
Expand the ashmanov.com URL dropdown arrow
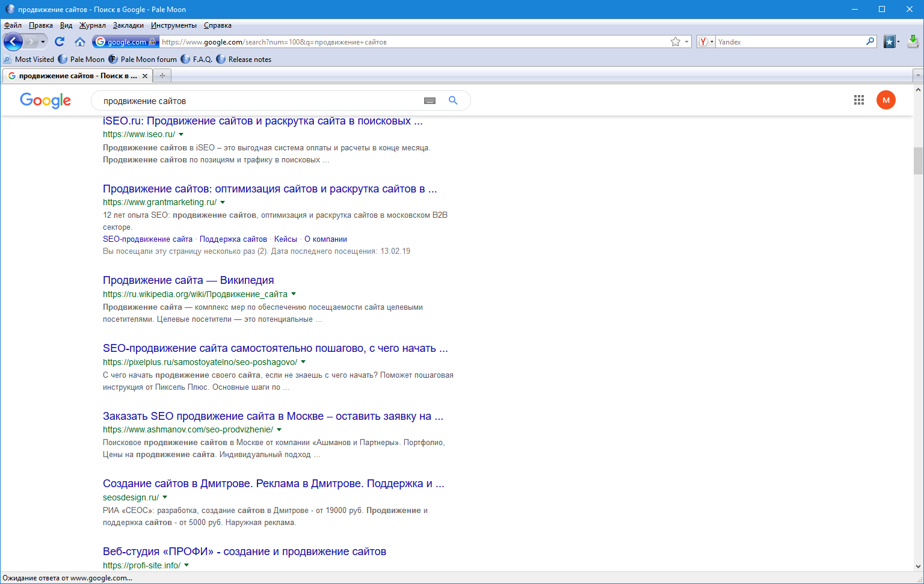coord(279,430)
